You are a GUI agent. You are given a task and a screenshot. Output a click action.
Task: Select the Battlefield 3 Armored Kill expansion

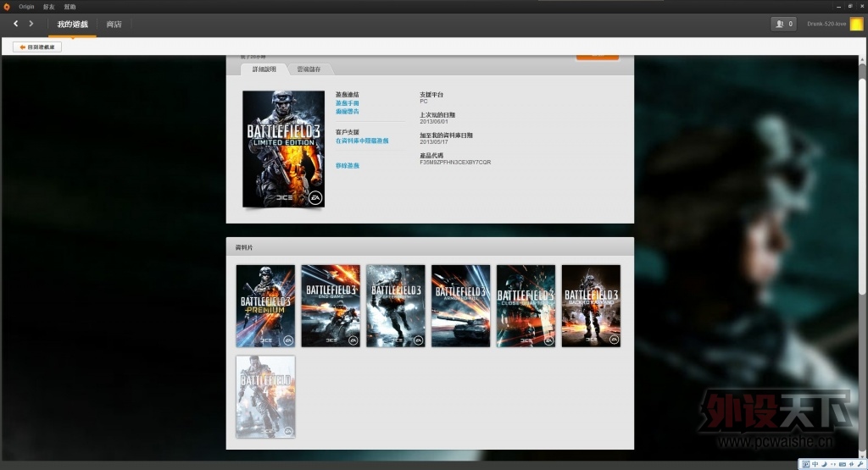(460, 306)
